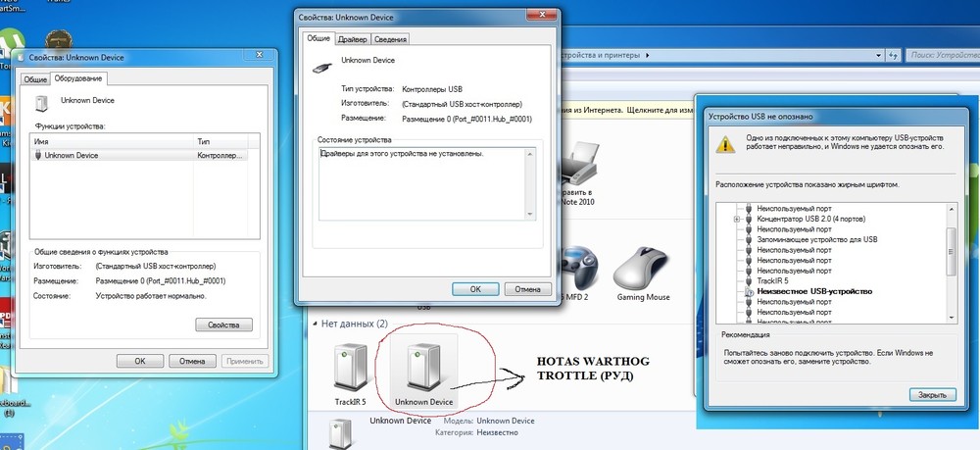Click the gamepad MFD 2 device icon
Image resolution: width=980 pixels, height=450 pixels.
[578, 268]
